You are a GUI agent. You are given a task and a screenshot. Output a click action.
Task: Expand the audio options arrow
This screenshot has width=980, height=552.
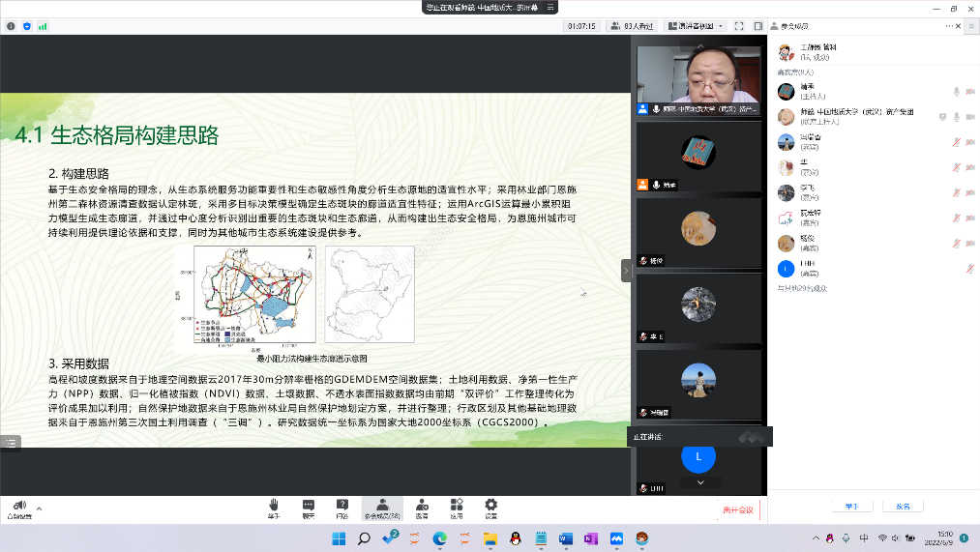(40, 507)
